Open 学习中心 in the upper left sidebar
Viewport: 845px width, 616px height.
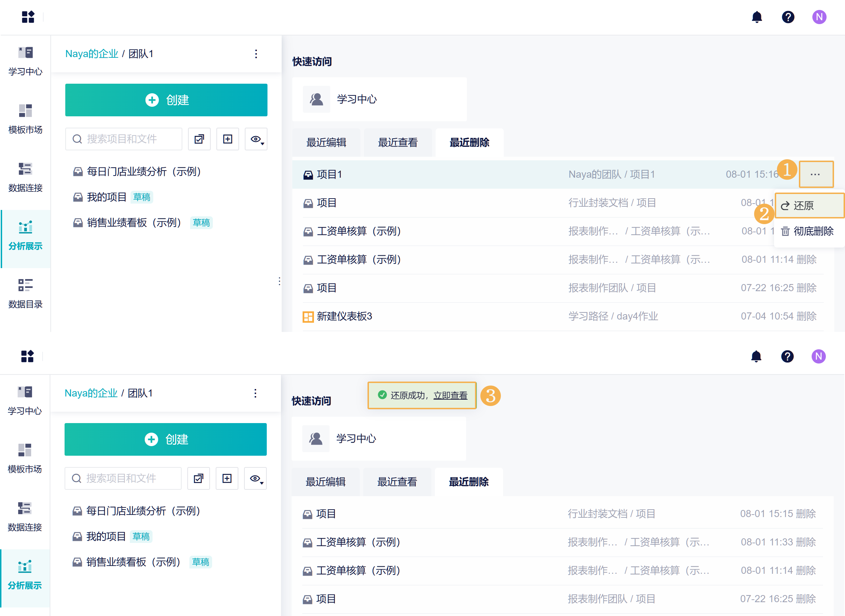(x=25, y=61)
